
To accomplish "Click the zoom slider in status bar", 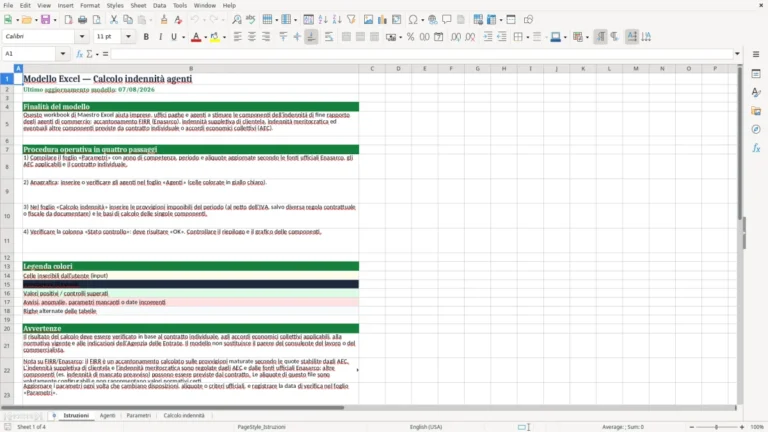I will 716,427.
